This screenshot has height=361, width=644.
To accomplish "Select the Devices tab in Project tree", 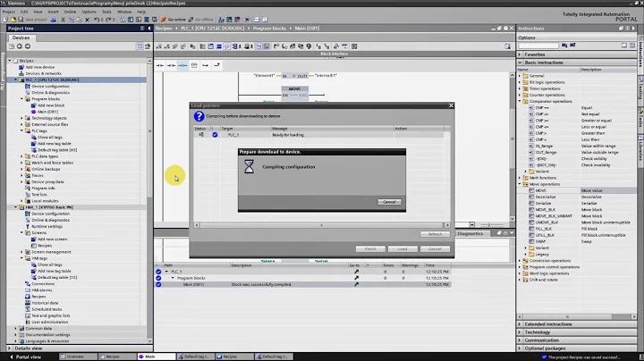I will pos(21,38).
